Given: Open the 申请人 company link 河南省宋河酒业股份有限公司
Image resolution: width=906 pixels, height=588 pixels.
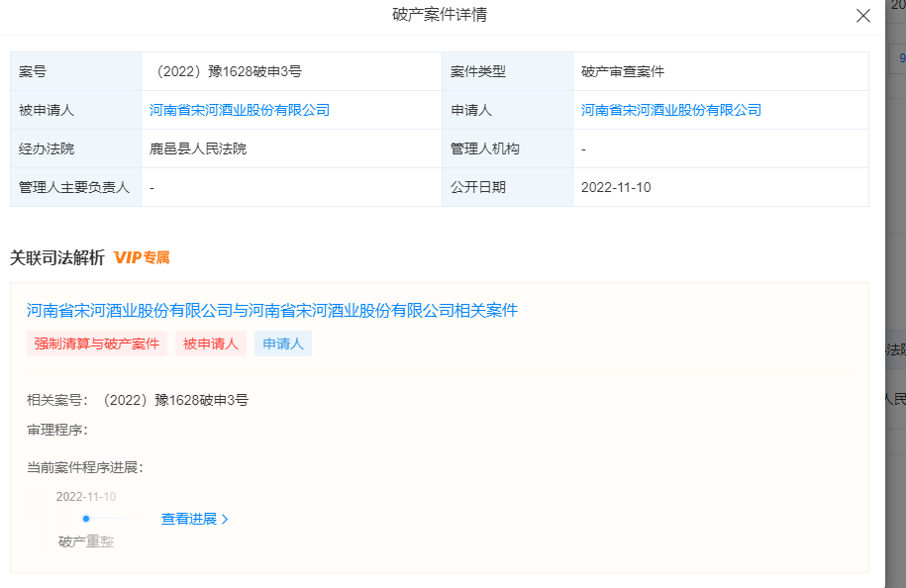Looking at the screenshot, I should (x=670, y=110).
